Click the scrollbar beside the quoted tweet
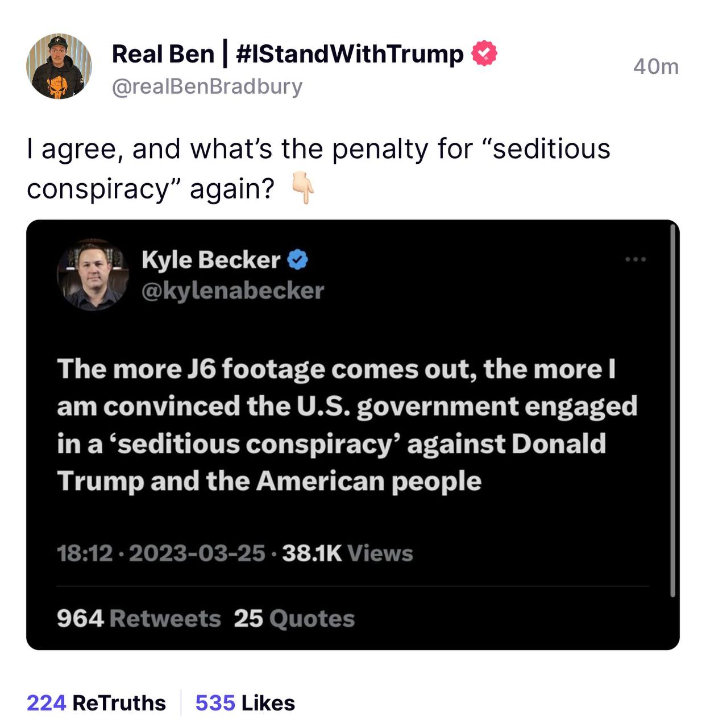This screenshot has height=728, width=706. tap(672, 409)
